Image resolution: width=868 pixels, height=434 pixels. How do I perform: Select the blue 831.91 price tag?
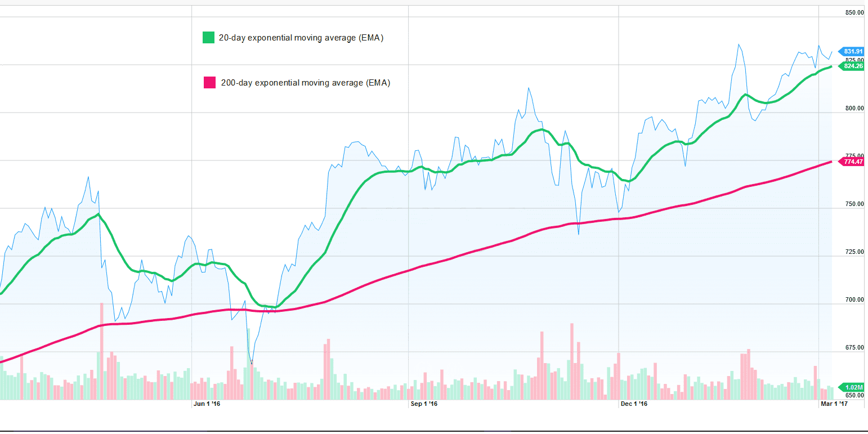(x=852, y=51)
